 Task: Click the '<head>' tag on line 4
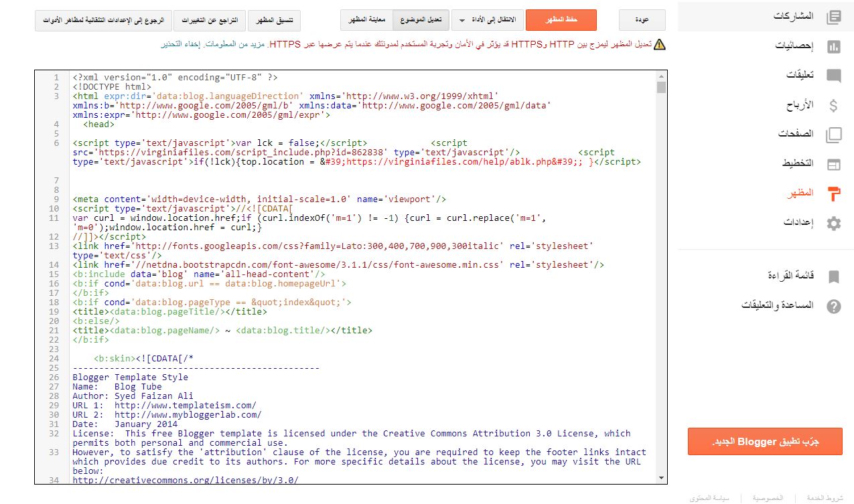point(98,124)
